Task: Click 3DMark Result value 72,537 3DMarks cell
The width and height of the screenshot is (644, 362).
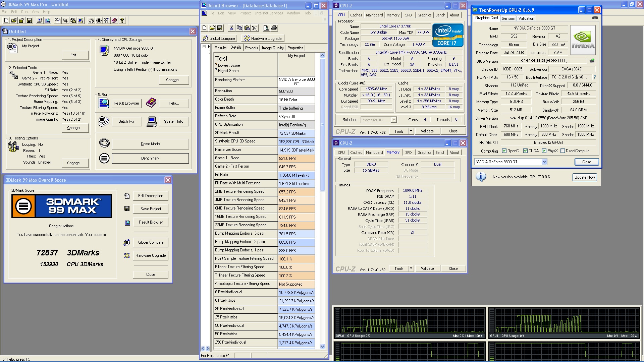Action: (297, 133)
